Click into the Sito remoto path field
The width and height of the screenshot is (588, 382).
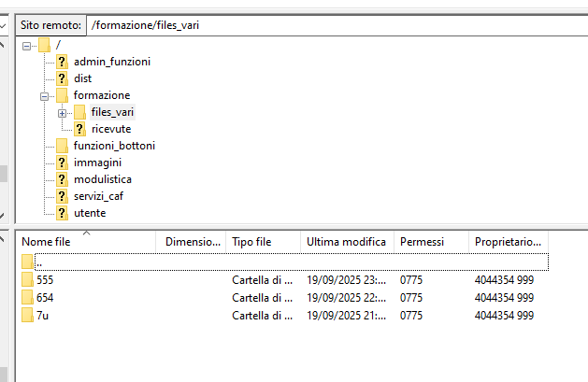[337, 25]
